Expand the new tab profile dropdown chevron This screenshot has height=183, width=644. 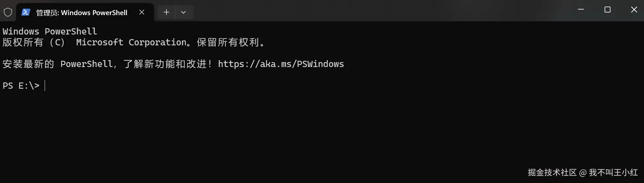point(184,12)
